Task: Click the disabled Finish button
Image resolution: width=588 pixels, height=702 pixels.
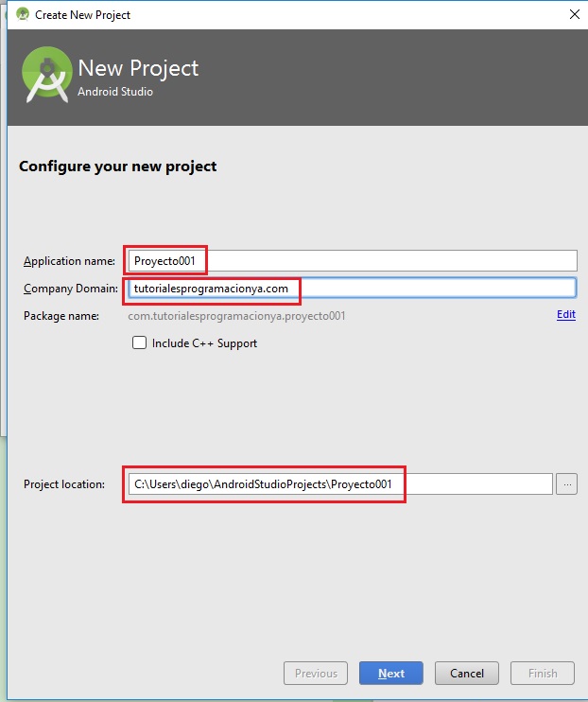Action: (543, 674)
